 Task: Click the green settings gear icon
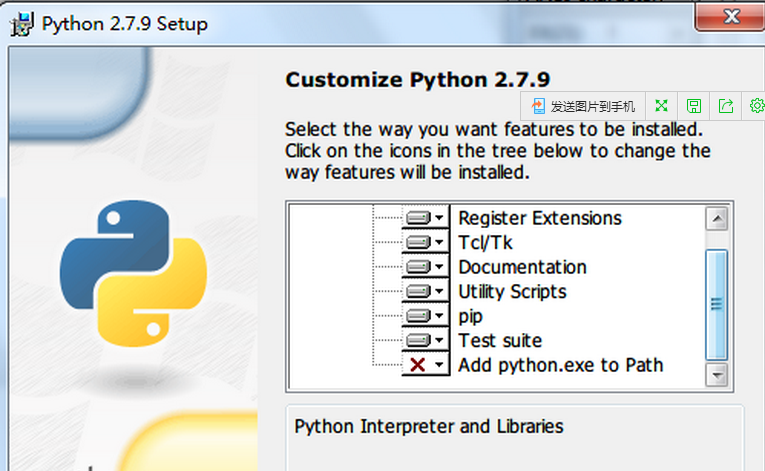point(757,106)
